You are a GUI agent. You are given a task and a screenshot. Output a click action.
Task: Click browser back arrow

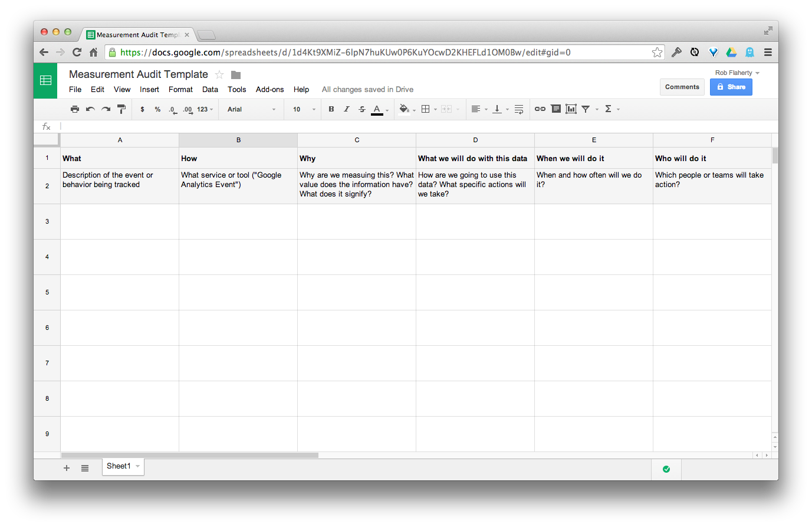click(44, 53)
